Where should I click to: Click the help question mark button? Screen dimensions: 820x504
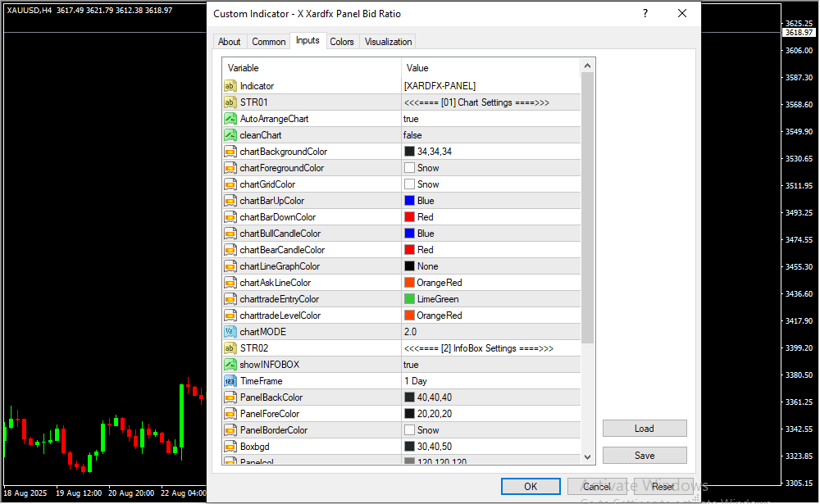tap(645, 14)
